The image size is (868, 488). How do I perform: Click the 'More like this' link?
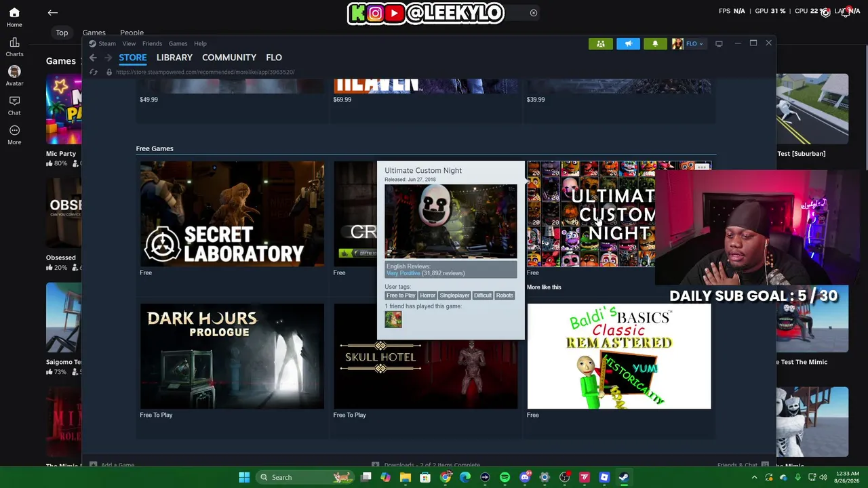pos(544,287)
